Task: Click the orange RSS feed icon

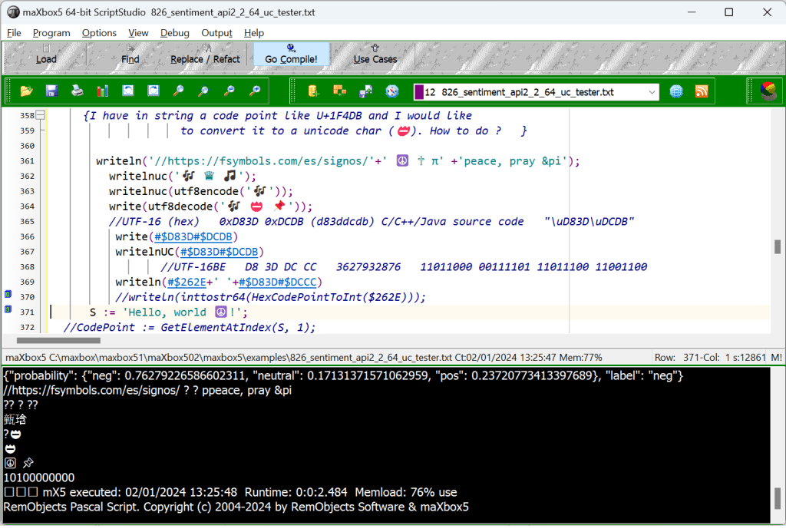Action: [702, 91]
